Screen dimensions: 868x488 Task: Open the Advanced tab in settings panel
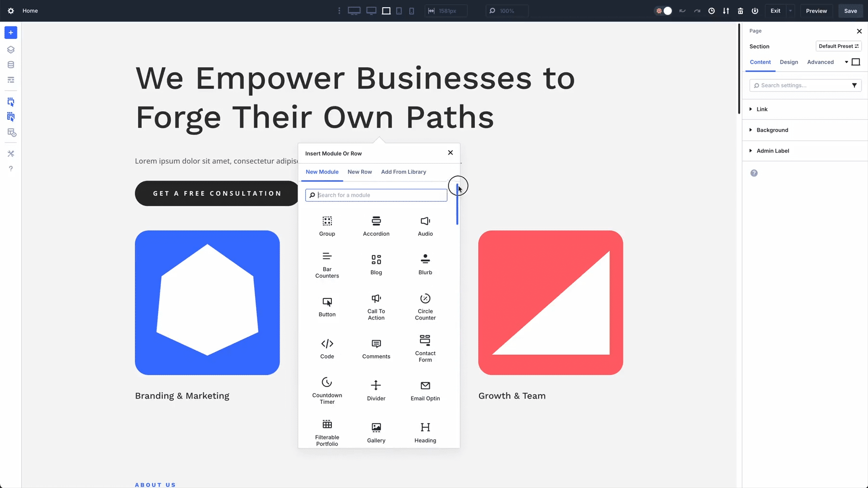coord(820,62)
